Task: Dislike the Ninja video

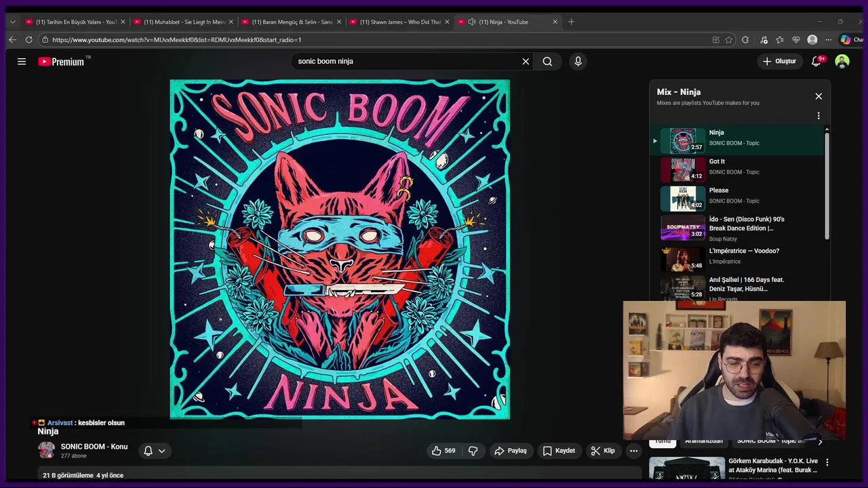Action: (x=473, y=451)
